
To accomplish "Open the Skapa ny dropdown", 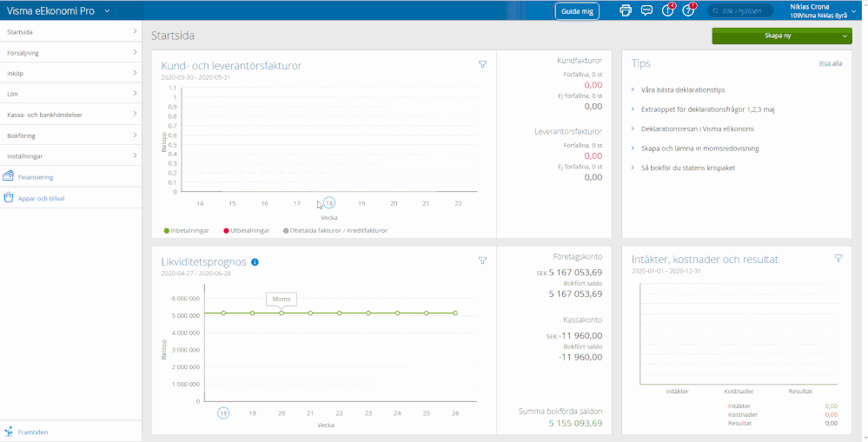I will click(780, 36).
